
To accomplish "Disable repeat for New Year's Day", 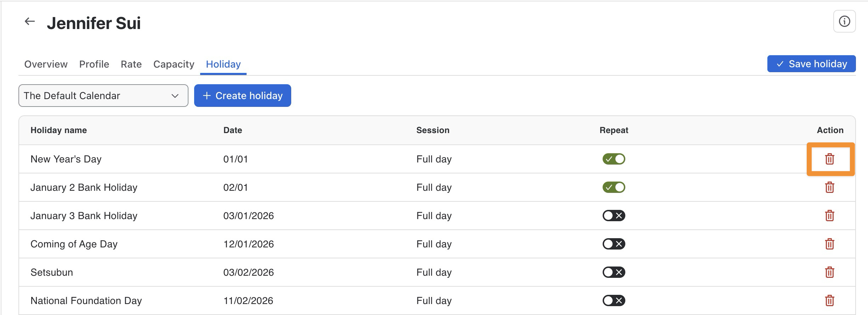I will point(614,159).
